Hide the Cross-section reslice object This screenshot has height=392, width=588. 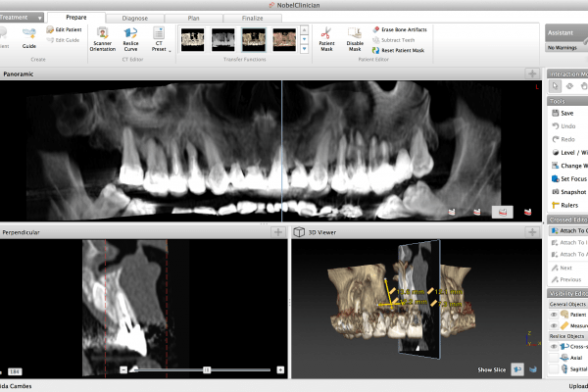(553, 346)
